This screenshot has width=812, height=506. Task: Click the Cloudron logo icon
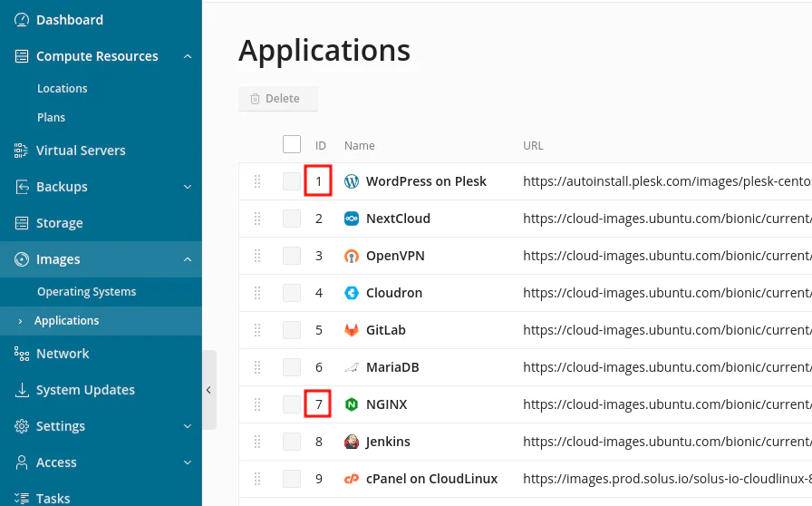[352, 293]
